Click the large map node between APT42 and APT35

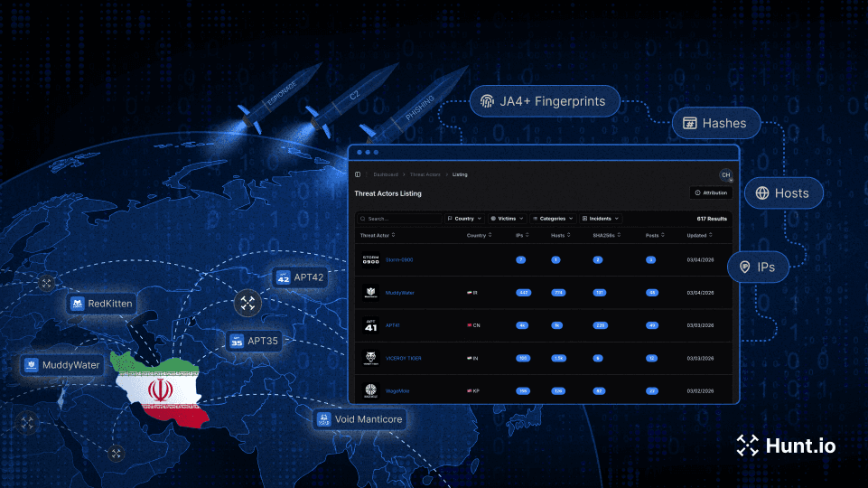247,303
